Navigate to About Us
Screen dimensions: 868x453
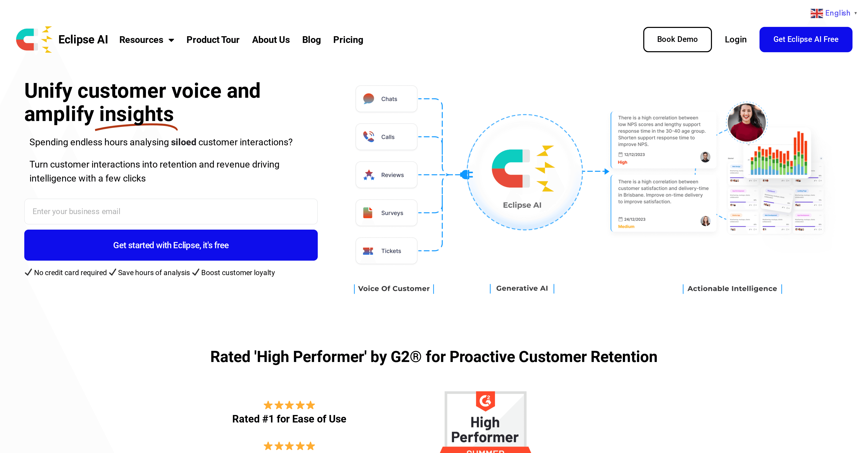[271, 40]
